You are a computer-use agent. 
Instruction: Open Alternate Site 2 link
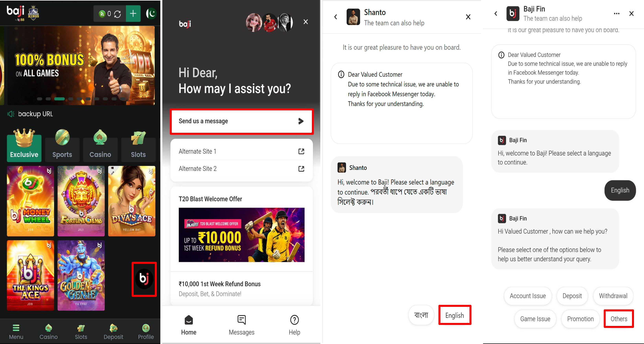pyautogui.click(x=242, y=169)
